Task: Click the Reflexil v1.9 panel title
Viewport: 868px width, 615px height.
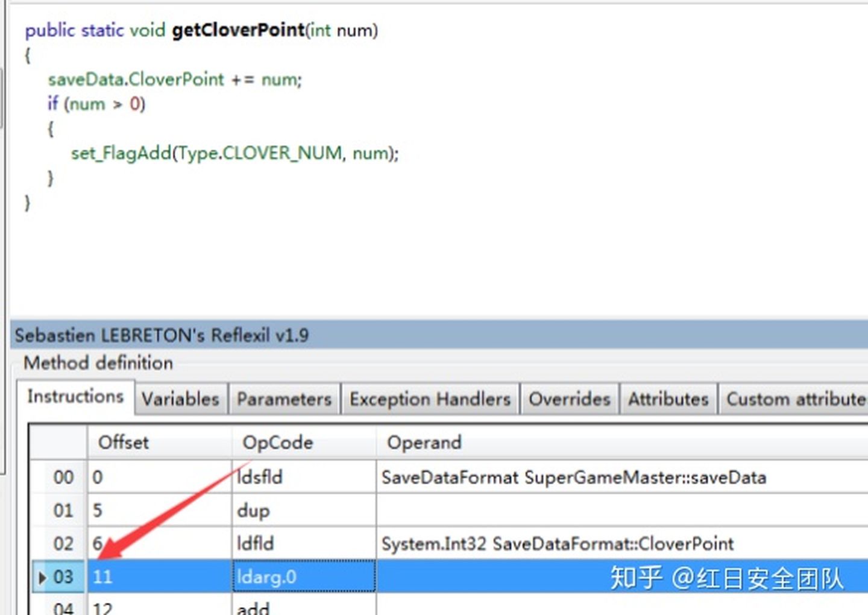Action: [162, 335]
